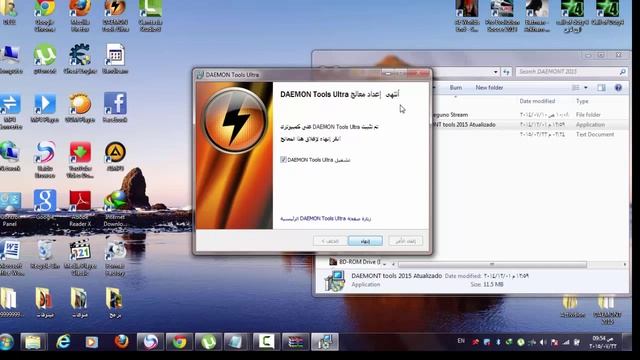Open the calendar document desktop shortcut

coord(115,59)
